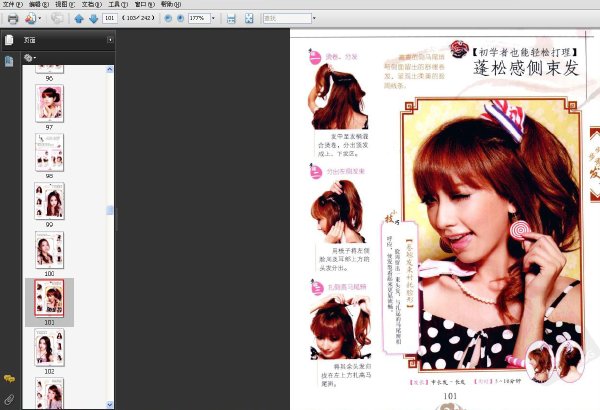Screen dimensions: 600x410
Task: Open the 文件 (File) menu
Action: [x=13, y=5]
